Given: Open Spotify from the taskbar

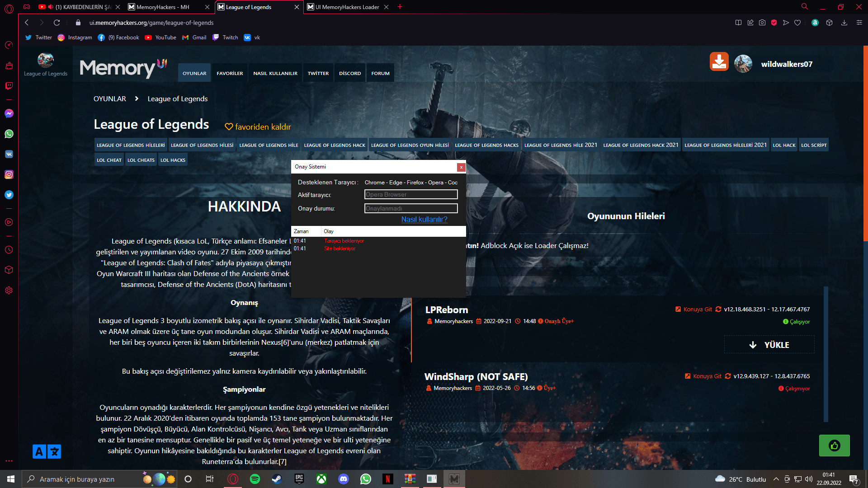Looking at the screenshot, I should coord(255,479).
